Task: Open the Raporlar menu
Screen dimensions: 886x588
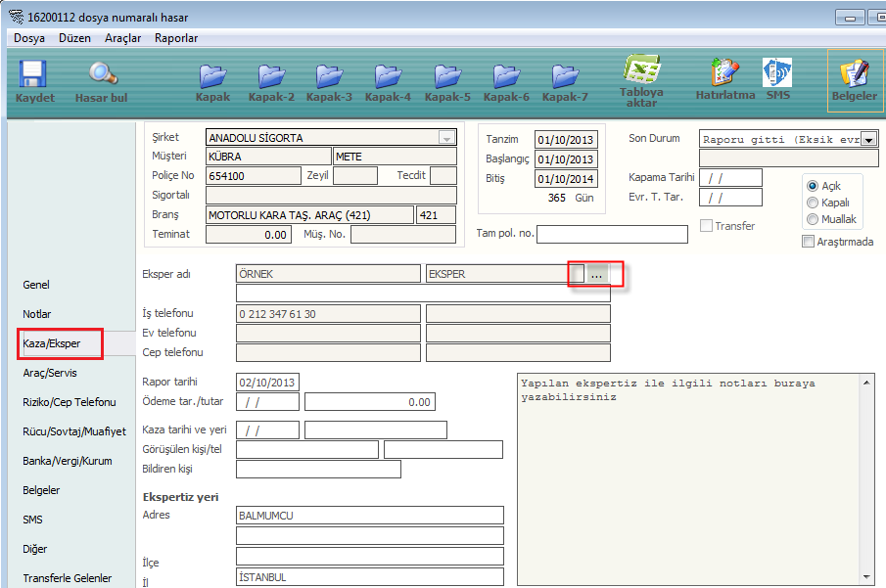Action: (176, 38)
